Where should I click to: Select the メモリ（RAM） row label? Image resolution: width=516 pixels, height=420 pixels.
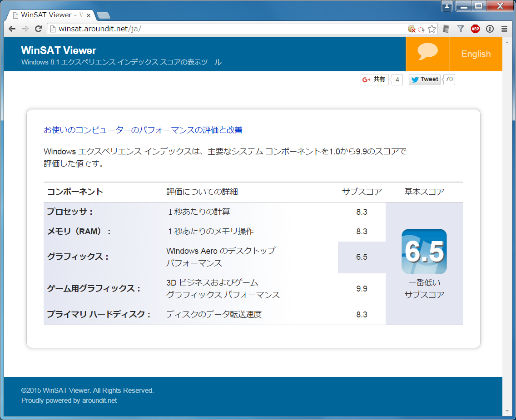pos(79,231)
